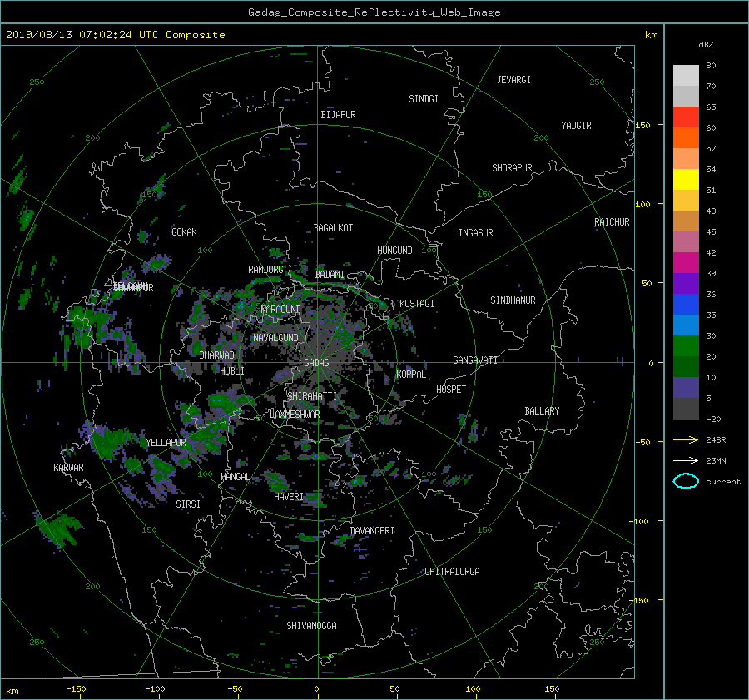Click the GOKAK city label

coord(184,232)
